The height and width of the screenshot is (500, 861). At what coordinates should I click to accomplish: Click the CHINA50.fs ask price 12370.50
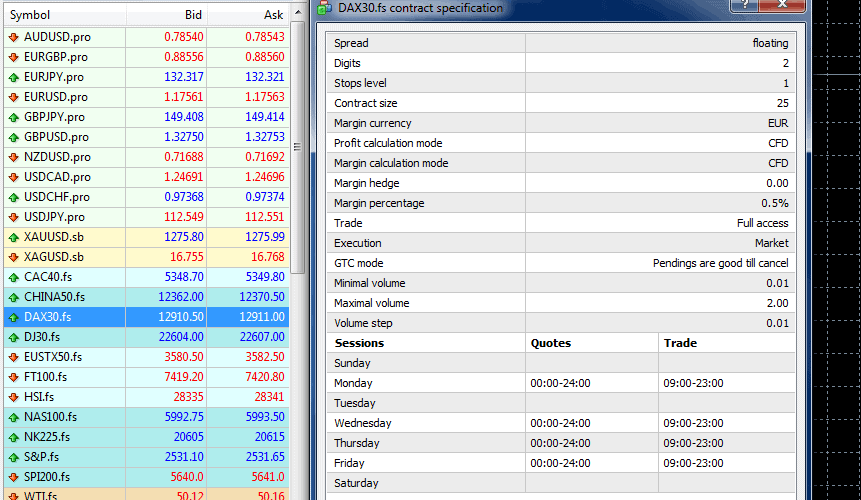[262, 297]
